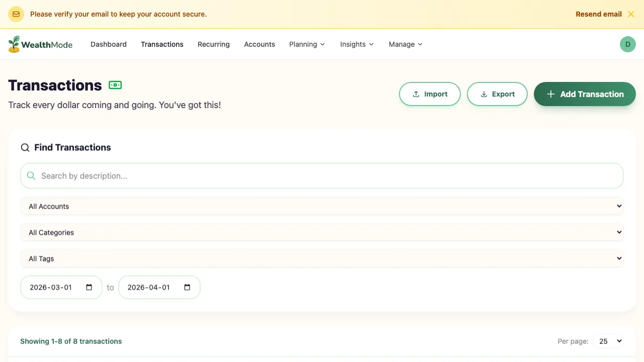Click the profile avatar marked D
Screen dimensions: 644x362
(x=627, y=44)
